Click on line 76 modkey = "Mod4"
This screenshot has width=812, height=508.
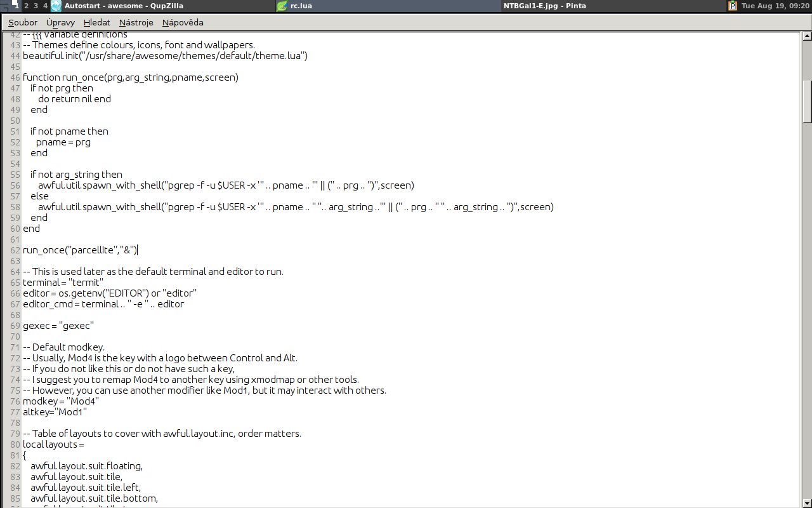(61, 401)
